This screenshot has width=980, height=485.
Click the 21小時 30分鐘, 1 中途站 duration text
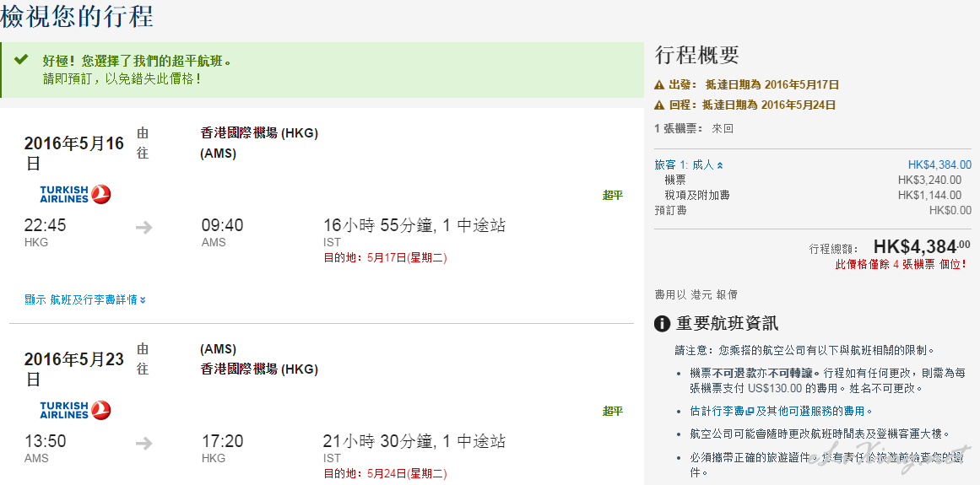pos(414,441)
